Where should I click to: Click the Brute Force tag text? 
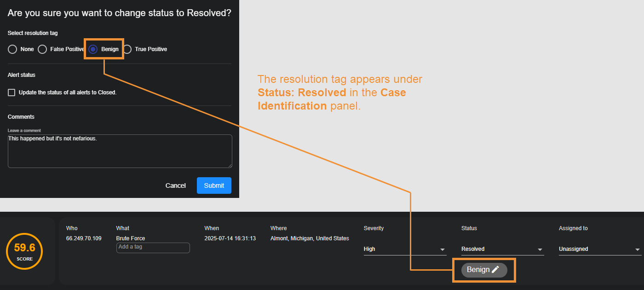131,238
